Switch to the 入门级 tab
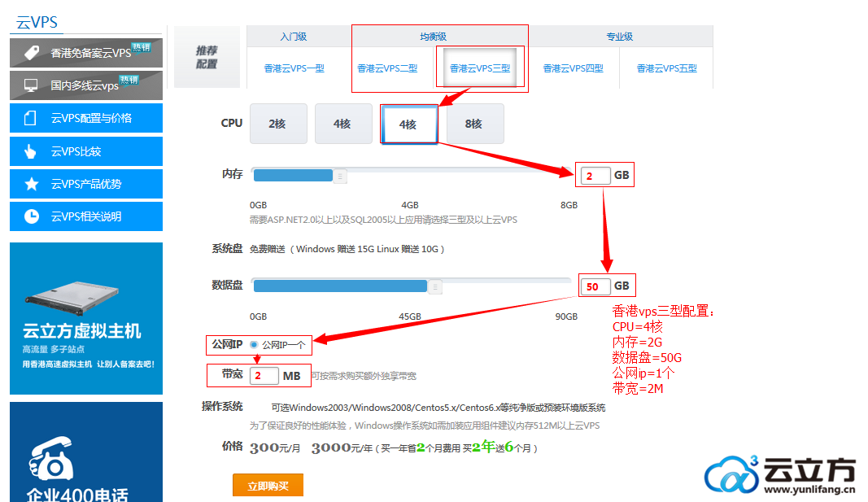 point(294,37)
